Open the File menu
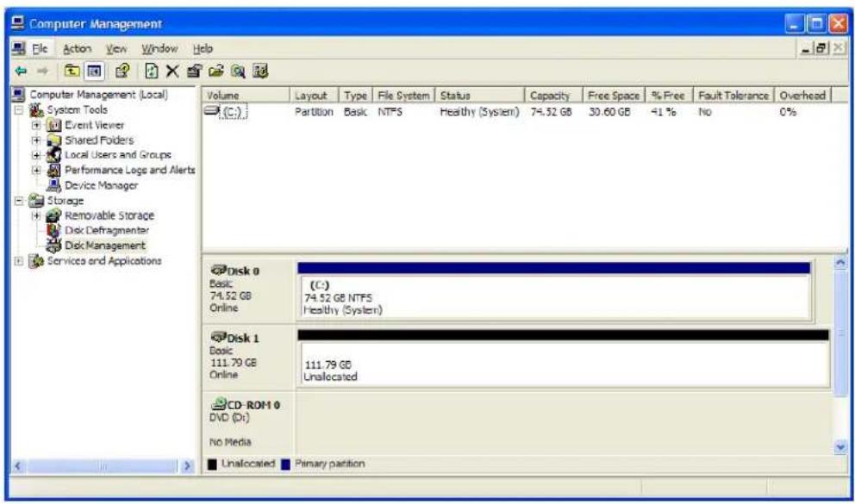 (40, 48)
